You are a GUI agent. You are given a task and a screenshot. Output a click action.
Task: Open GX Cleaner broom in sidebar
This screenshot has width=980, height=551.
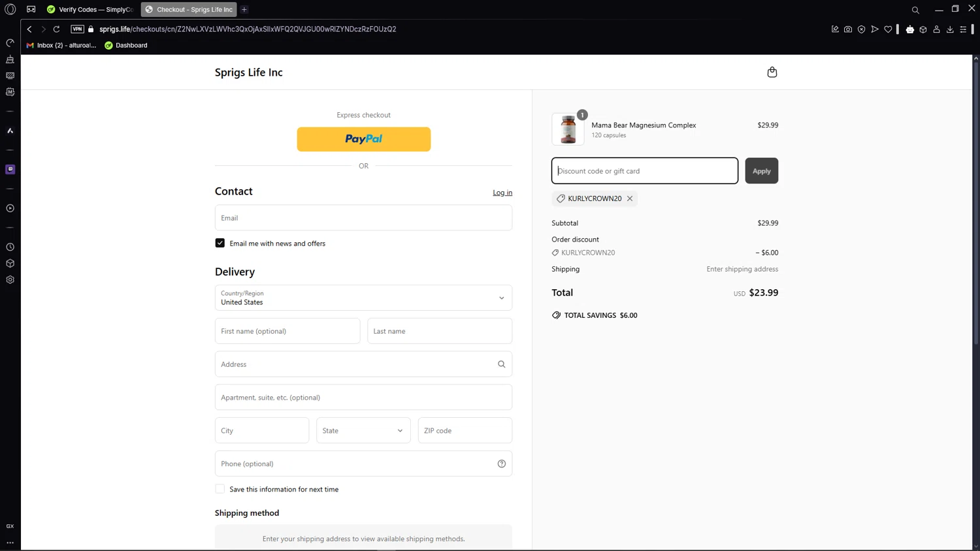[x=10, y=59]
